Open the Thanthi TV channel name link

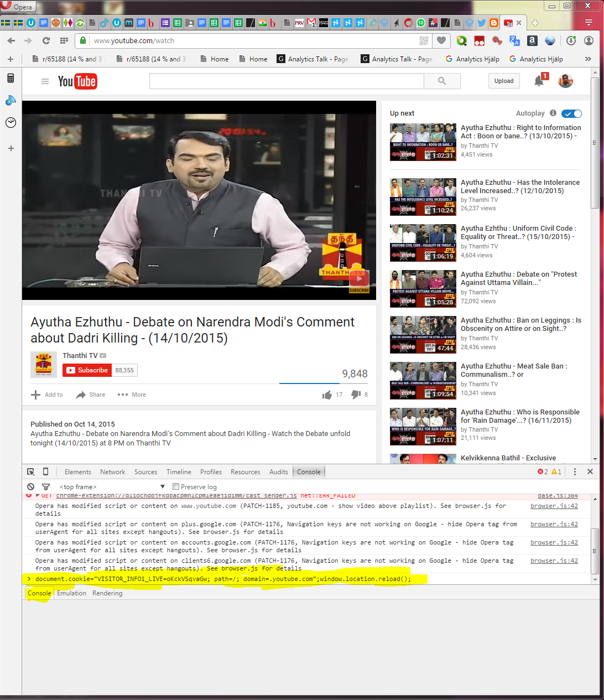point(80,355)
